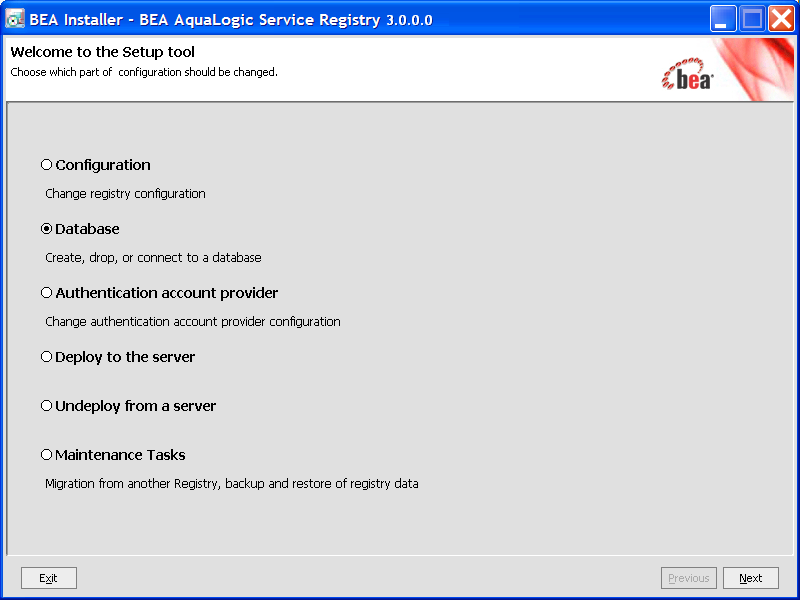Click the disabled Previous button
This screenshot has height=600, width=800.
pos(689,578)
